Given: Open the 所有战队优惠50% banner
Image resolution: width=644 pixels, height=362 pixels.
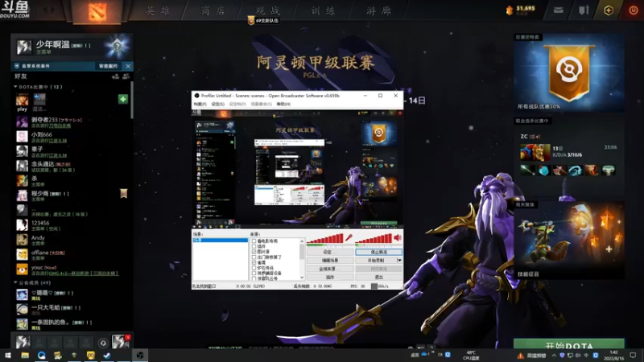Looking at the screenshot, I should click(x=569, y=72).
